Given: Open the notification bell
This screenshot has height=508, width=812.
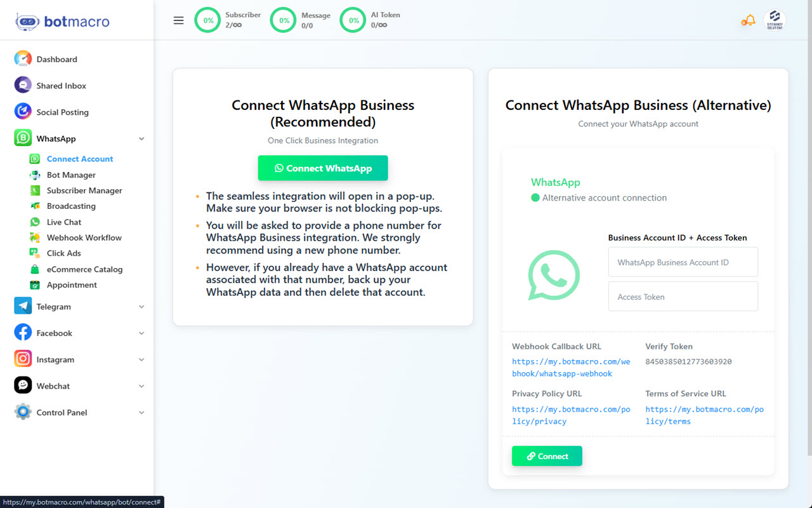Looking at the screenshot, I should pyautogui.click(x=749, y=20).
